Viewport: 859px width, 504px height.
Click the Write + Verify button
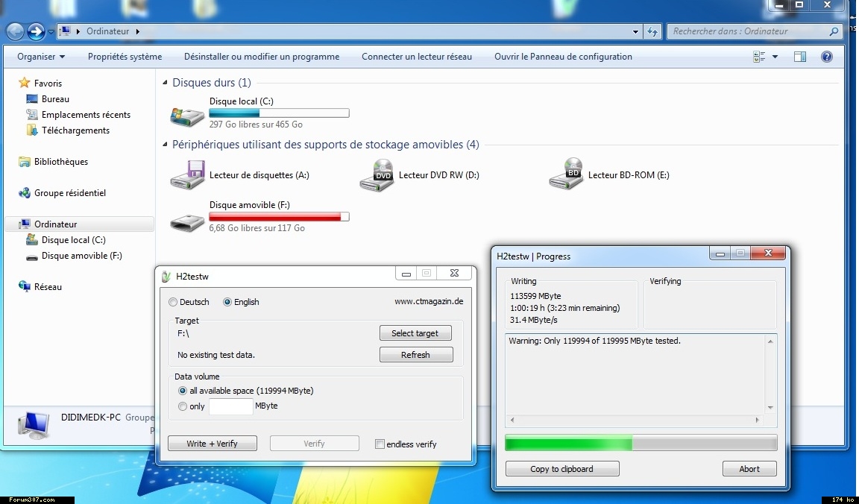point(213,443)
